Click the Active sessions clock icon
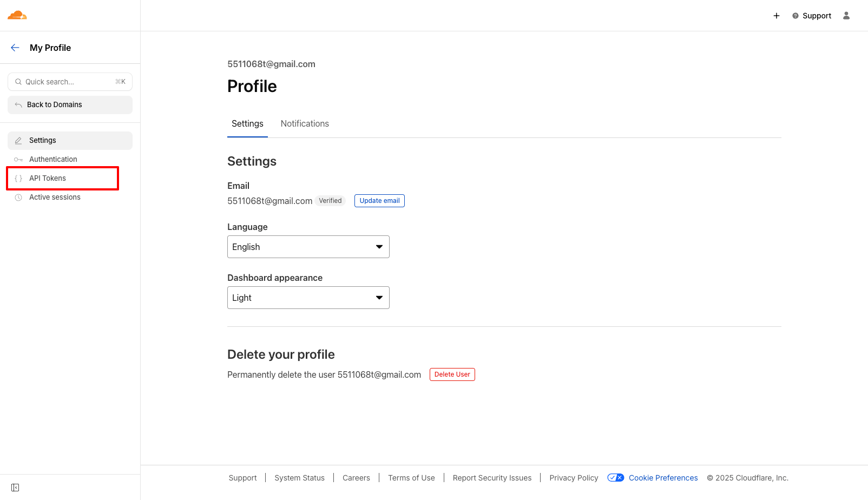Viewport: 868px width, 500px height. click(x=18, y=198)
